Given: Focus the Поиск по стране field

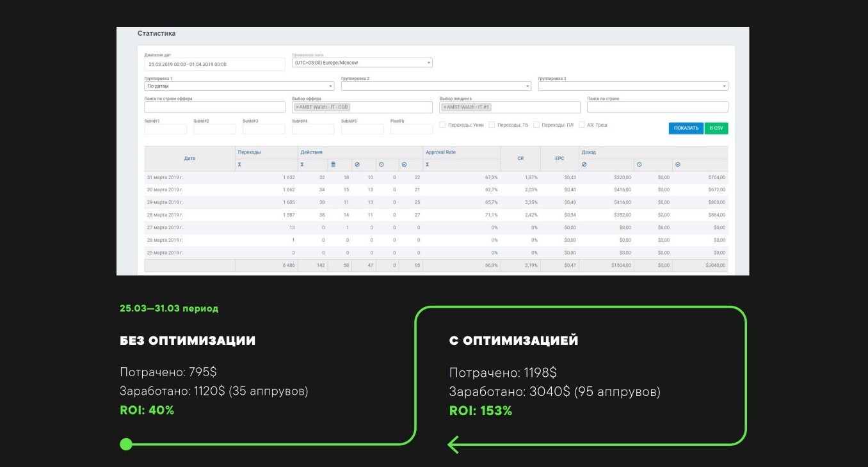Looking at the screenshot, I should (x=657, y=107).
